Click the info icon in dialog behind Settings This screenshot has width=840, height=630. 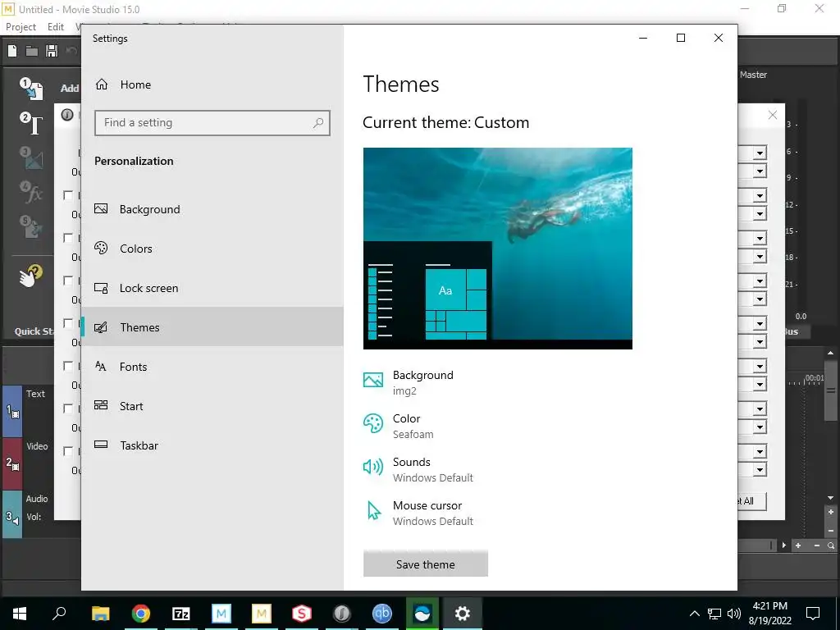click(67, 115)
